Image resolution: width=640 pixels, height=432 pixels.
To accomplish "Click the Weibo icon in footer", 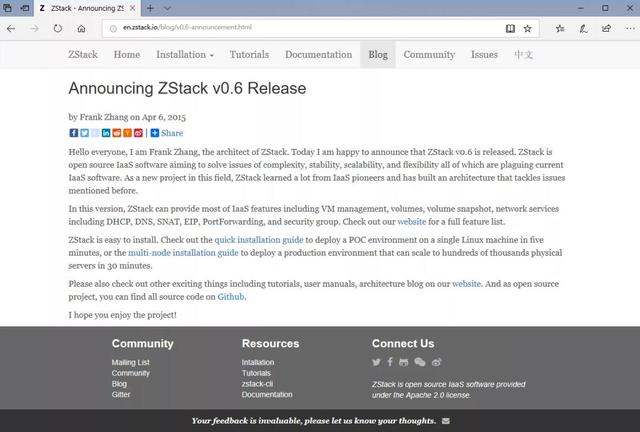I will click(436, 362).
